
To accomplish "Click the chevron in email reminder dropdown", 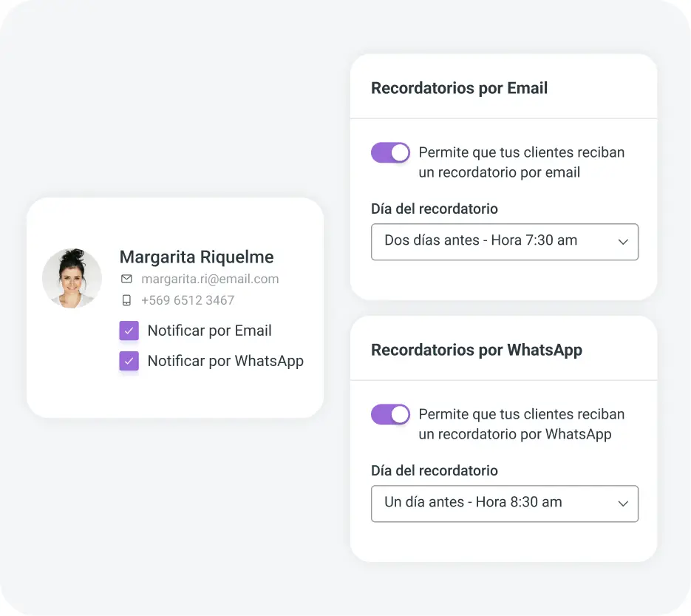I will pyautogui.click(x=623, y=242).
